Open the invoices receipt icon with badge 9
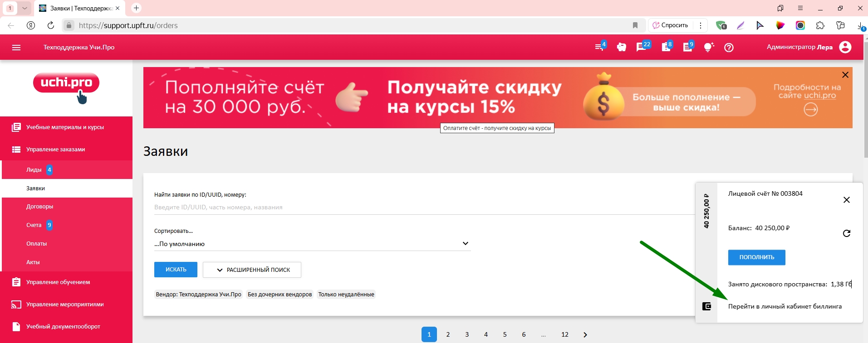The image size is (868, 343). (688, 47)
